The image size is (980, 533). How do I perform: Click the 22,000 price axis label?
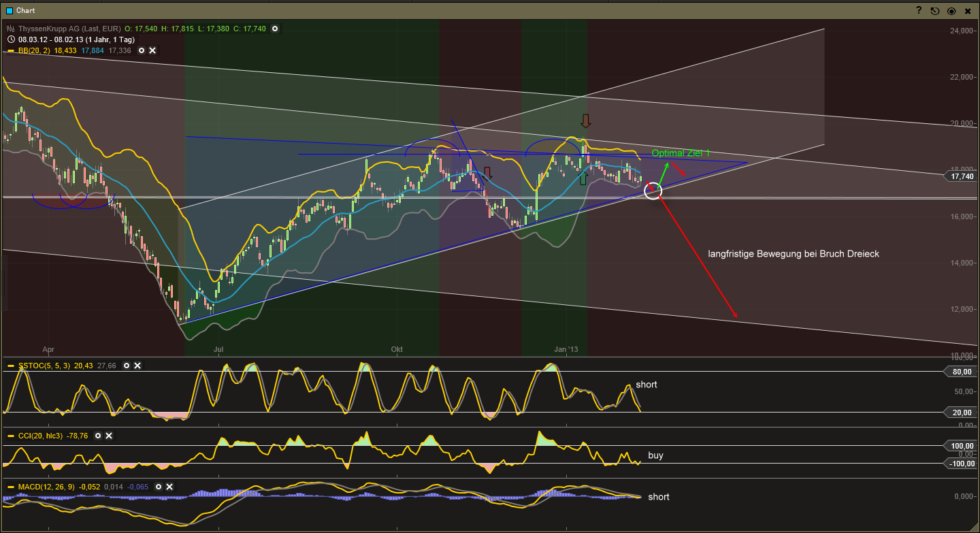click(963, 77)
